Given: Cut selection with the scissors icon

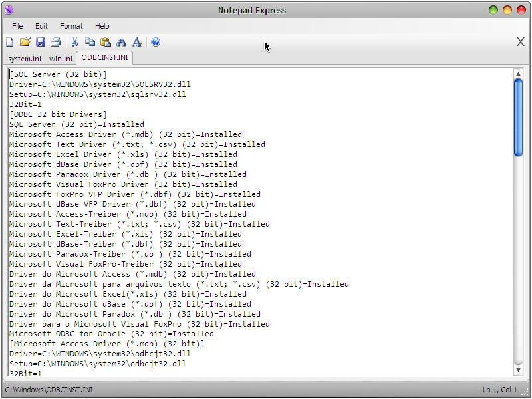Looking at the screenshot, I should (74, 42).
